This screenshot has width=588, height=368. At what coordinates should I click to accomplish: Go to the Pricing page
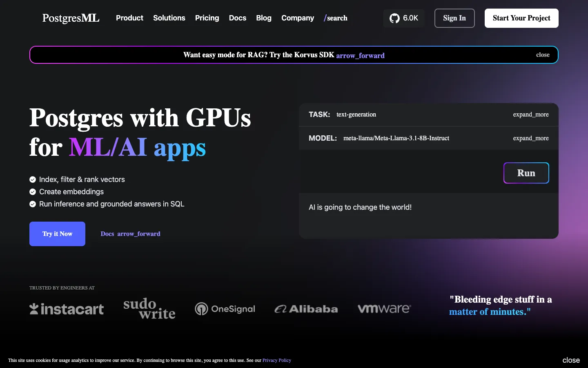207,18
